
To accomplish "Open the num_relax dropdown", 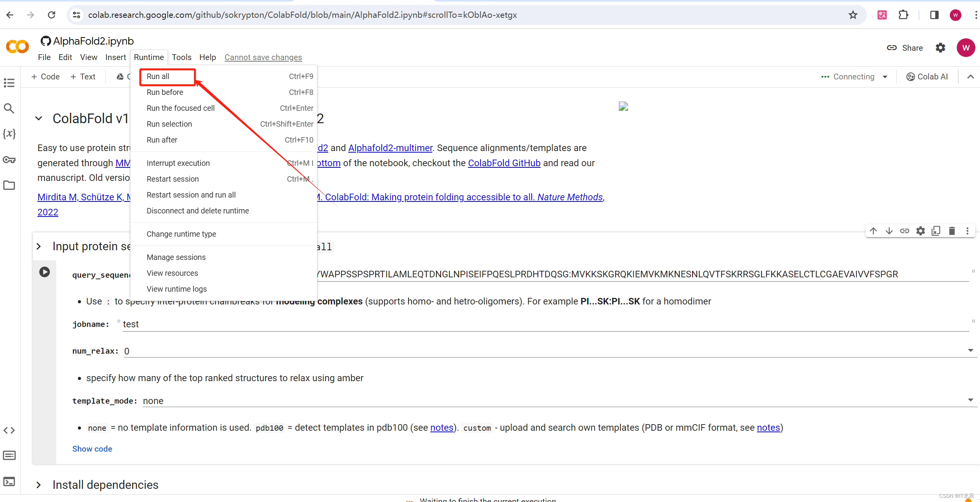I will [x=970, y=351].
